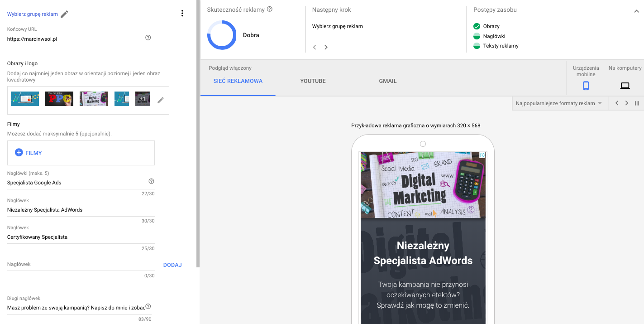Edit images using the pencil icon in Obrazy i logo
Image resolution: width=644 pixels, height=324 pixels.
161,100
